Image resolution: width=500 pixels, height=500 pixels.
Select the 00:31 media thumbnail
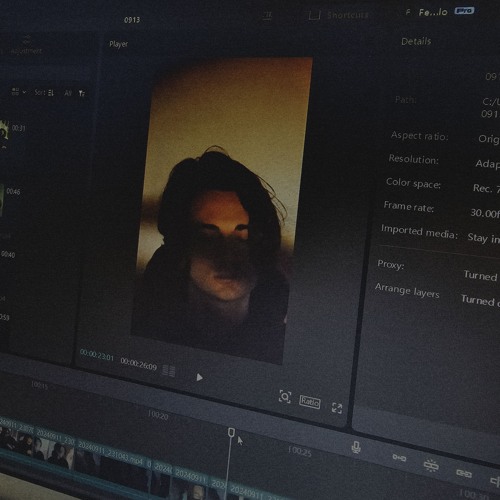[4, 132]
